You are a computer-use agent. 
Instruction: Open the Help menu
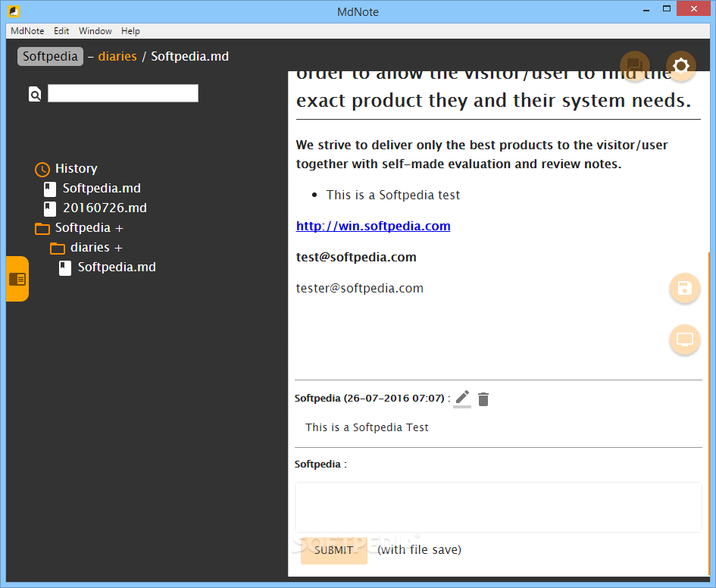pos(130,31)
